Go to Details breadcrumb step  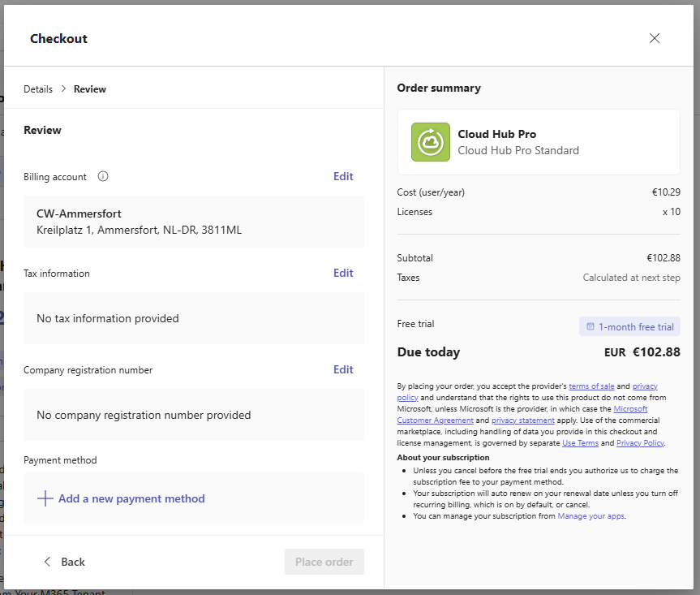click(x=38, y=89)
